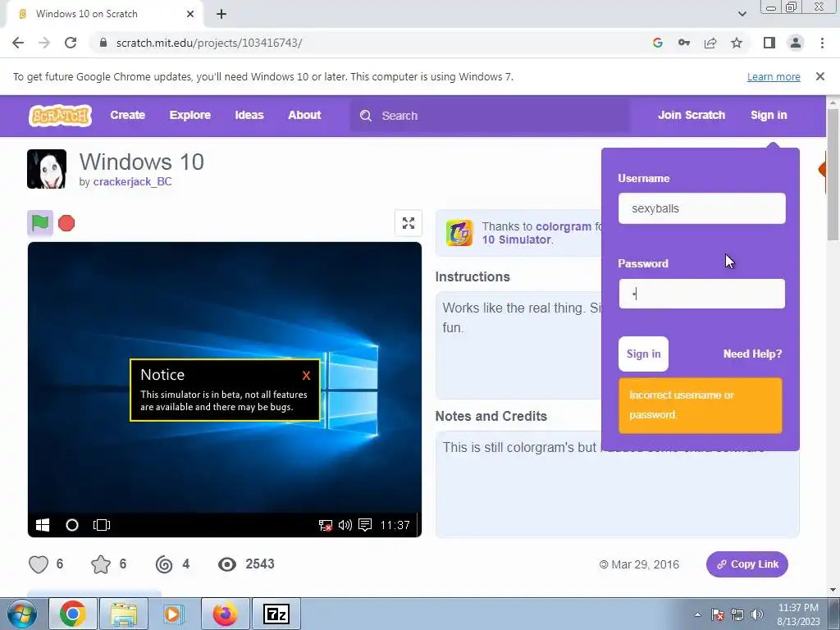Toggle the Chrome side panel
Image resolution: width=840 pixels, height=630 pixels.
point(769,43)
